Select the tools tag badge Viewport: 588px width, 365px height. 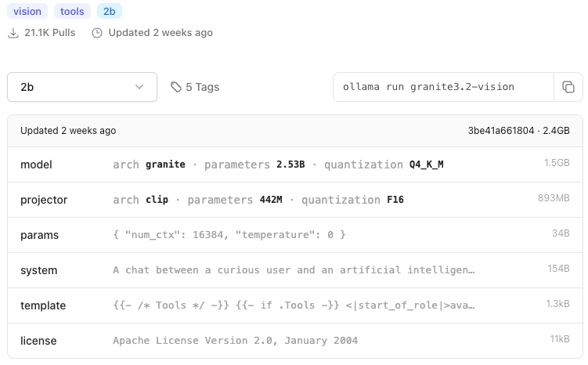point(72,11)
